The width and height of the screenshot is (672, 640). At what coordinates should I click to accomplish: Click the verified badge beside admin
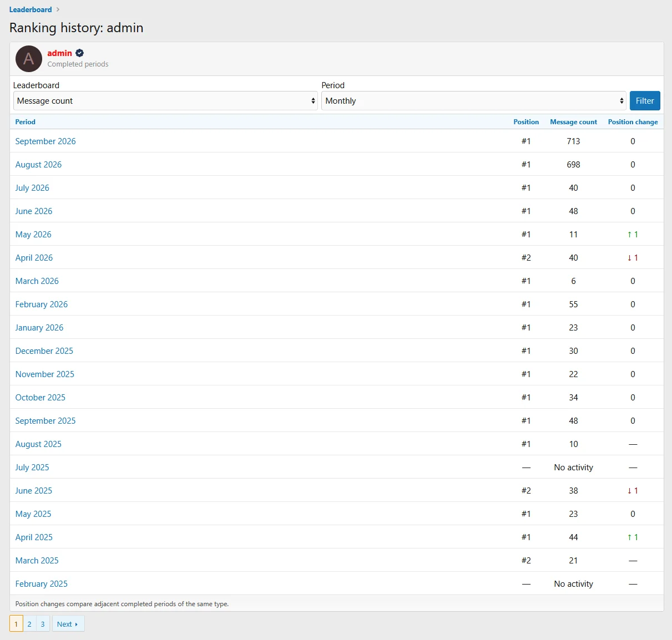79,53
